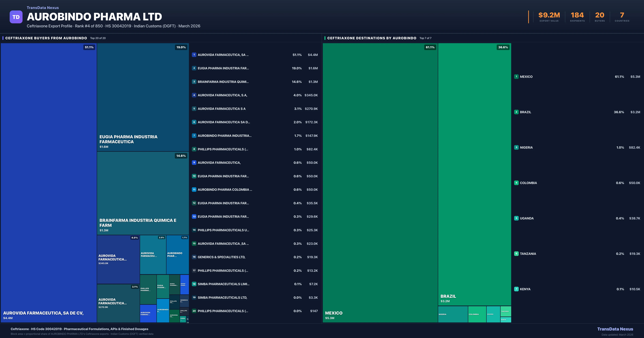Click the green 7 badge next to KENYA
Viewport: 644px width, 338px height.
(x=517, y=289)
